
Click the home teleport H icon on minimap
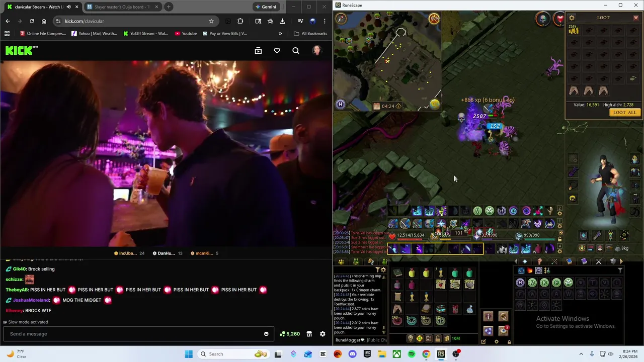[340, 104]
